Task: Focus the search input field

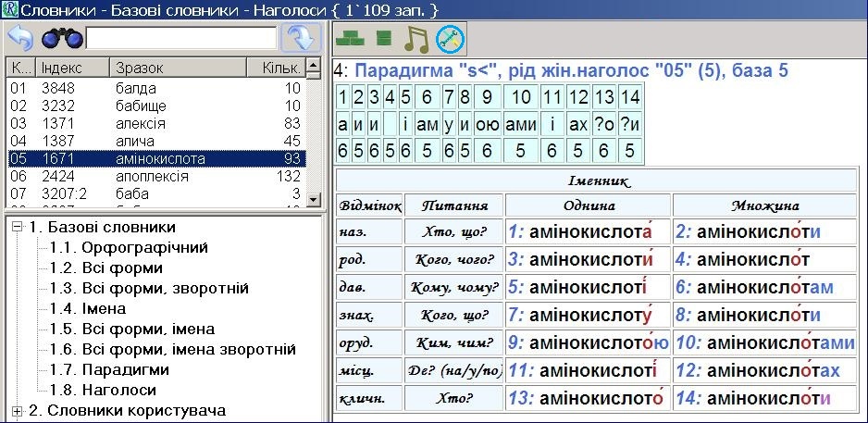Action: pos(181,38)
